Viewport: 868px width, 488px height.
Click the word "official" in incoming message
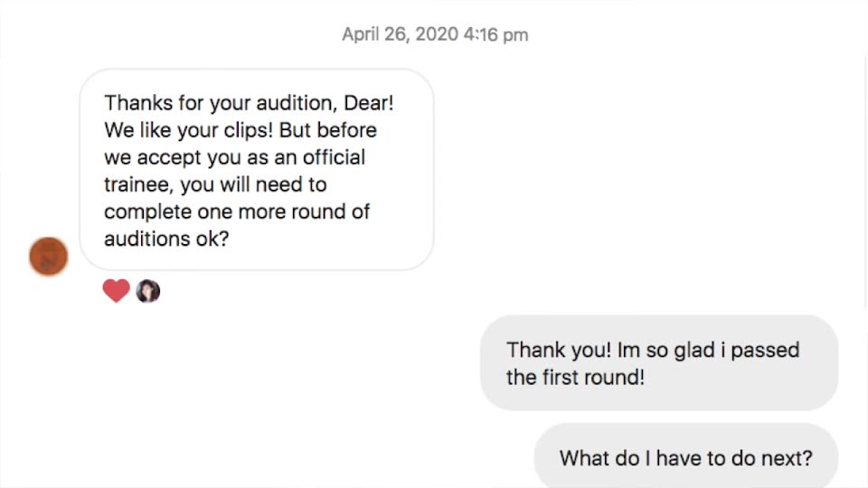[331, 157]
